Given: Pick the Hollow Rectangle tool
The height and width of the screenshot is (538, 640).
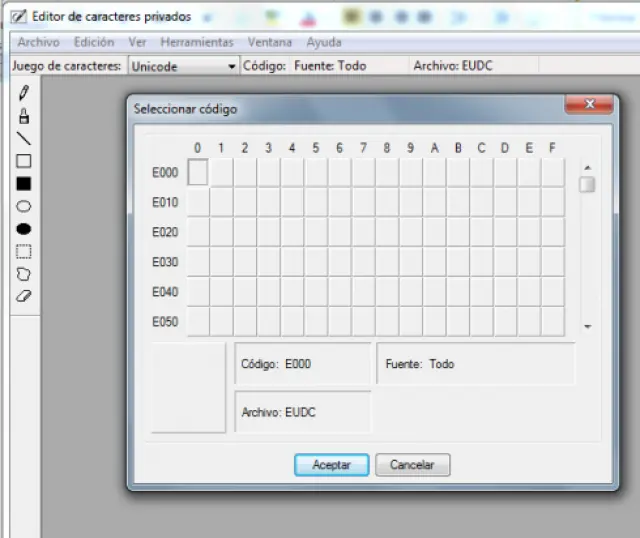Looking at the screenshot, I should [24, 161].
